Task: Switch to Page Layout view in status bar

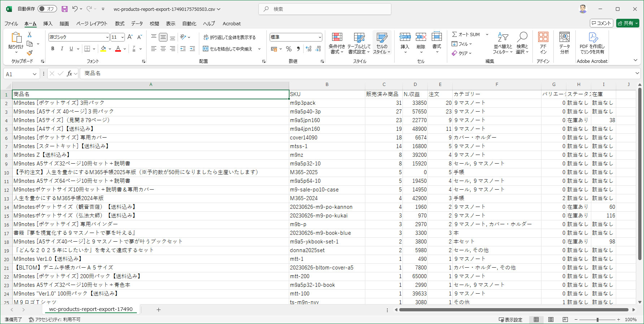Action: tap(551, 320)
